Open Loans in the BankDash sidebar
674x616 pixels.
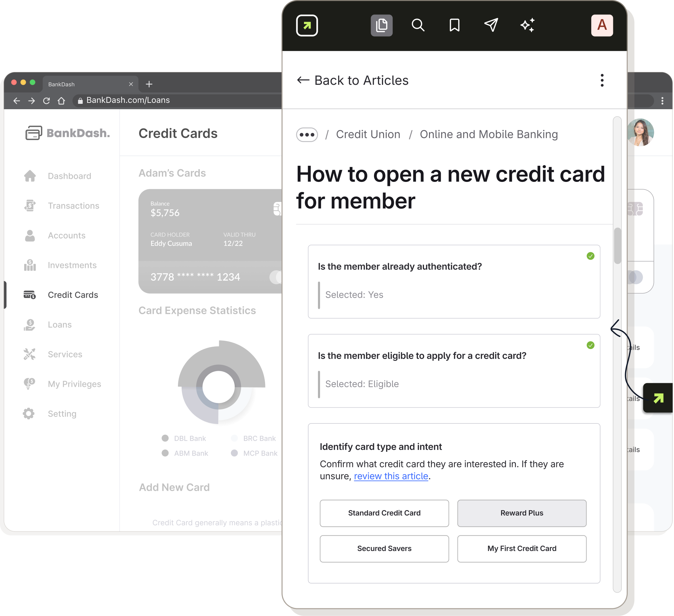point(60,325)
